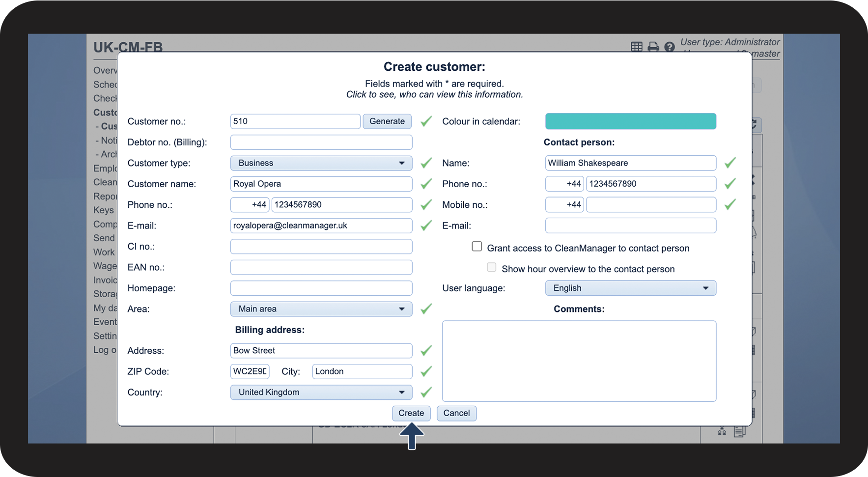
Task: Toggle Show hour overview checkbox
Action: 492,267
